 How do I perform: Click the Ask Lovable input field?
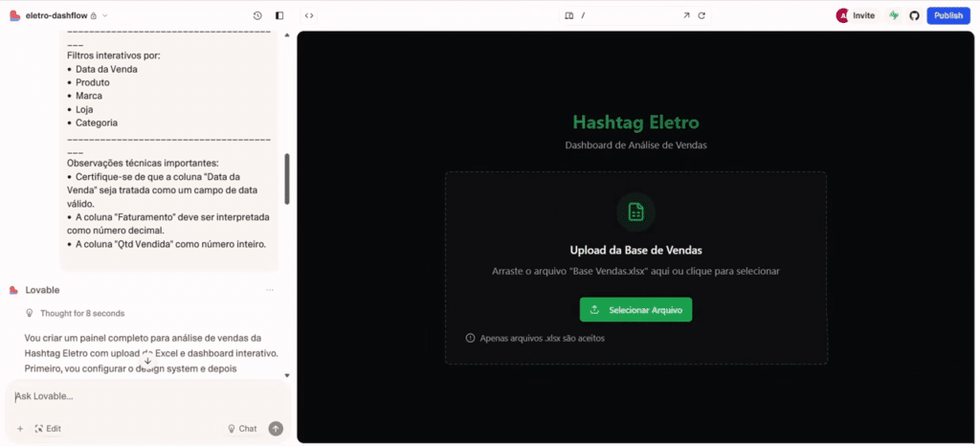(147, 396)
